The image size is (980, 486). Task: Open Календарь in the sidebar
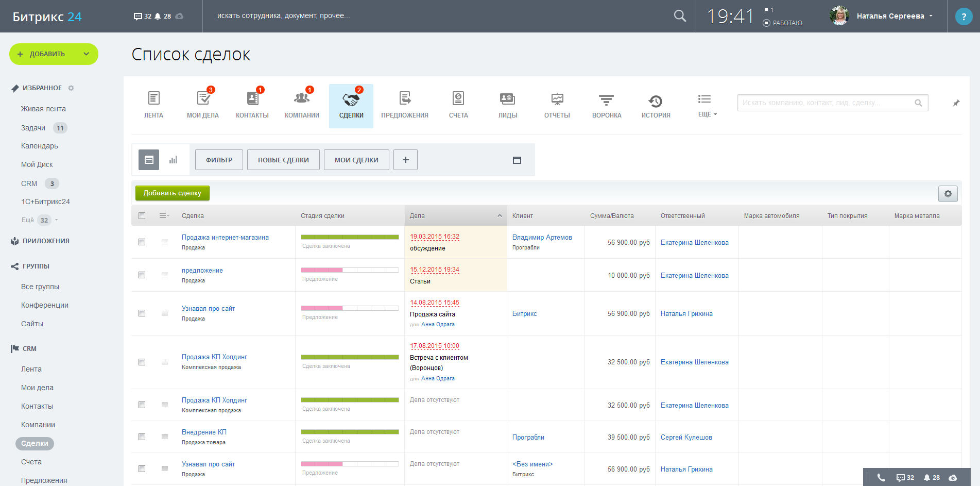click(x=40, y=146)
